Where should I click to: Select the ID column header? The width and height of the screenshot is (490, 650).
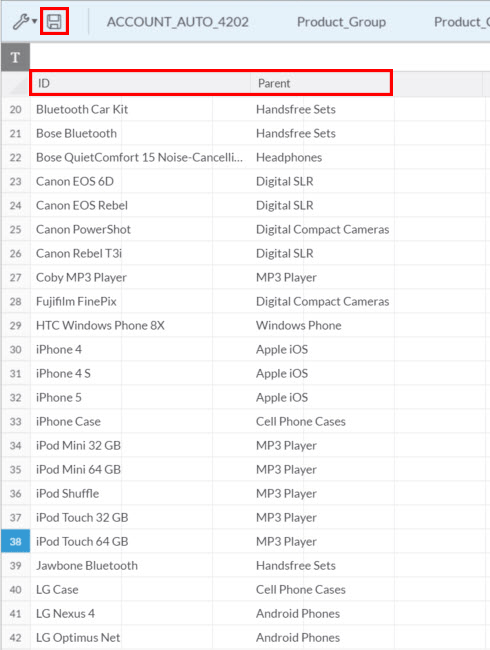pyautogui.click(x=140, y=83)
